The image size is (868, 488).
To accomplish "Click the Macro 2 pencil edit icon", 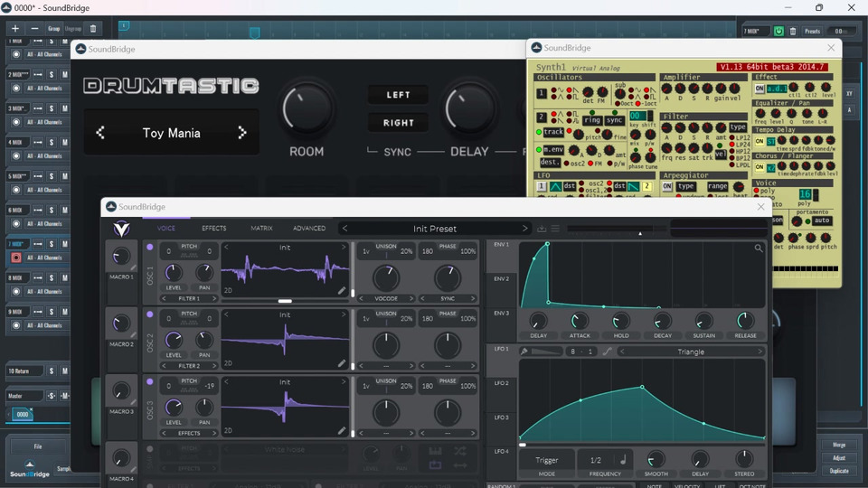I will tap(134, 334).
